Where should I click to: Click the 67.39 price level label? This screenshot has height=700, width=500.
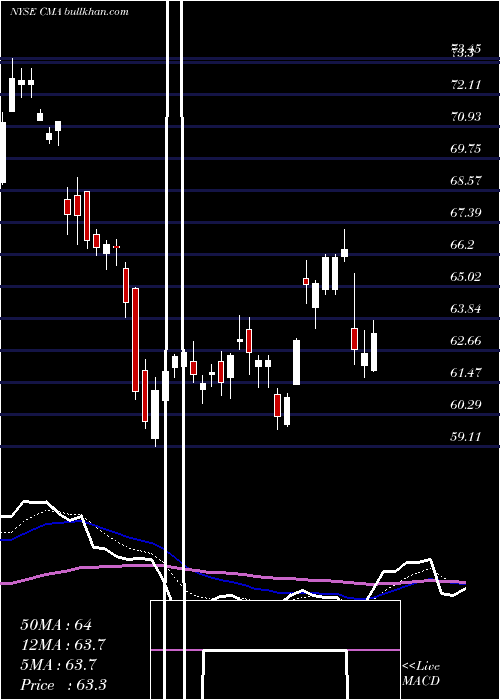tap(466, 212)
